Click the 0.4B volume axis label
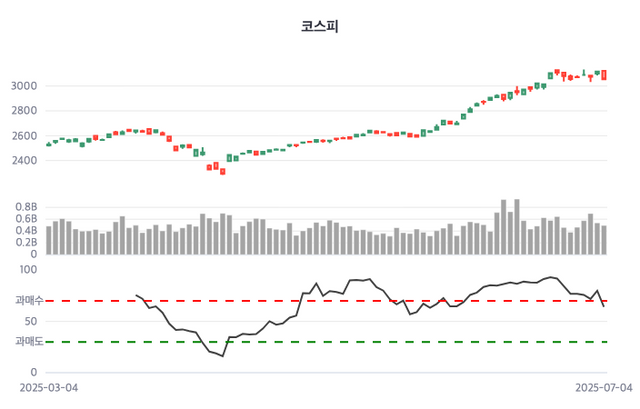Screen dimensions: 640x409 coord(25,231)
